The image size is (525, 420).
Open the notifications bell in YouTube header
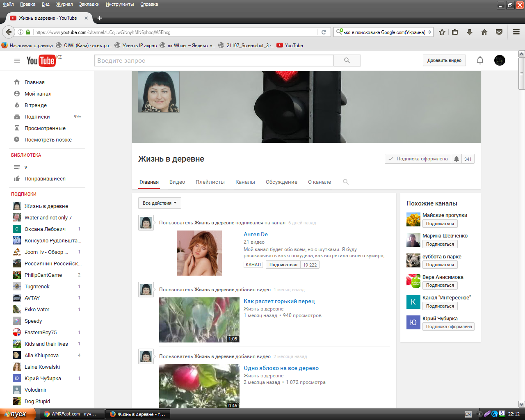480,61
